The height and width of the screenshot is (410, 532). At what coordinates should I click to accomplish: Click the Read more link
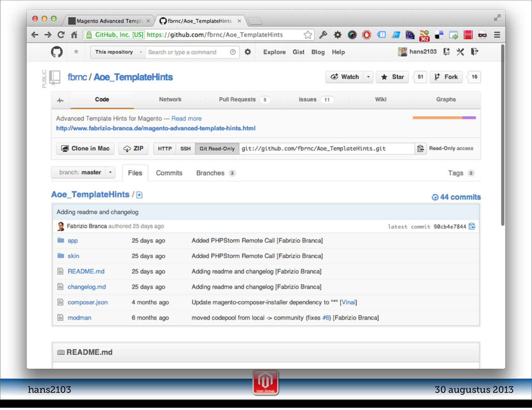187,118
